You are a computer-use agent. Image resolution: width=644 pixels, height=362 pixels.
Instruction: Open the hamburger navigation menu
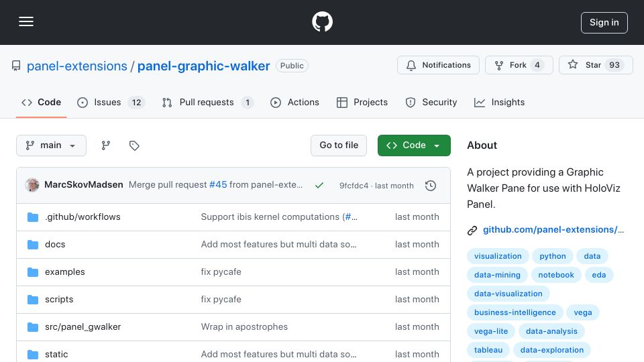coord(26,21)
